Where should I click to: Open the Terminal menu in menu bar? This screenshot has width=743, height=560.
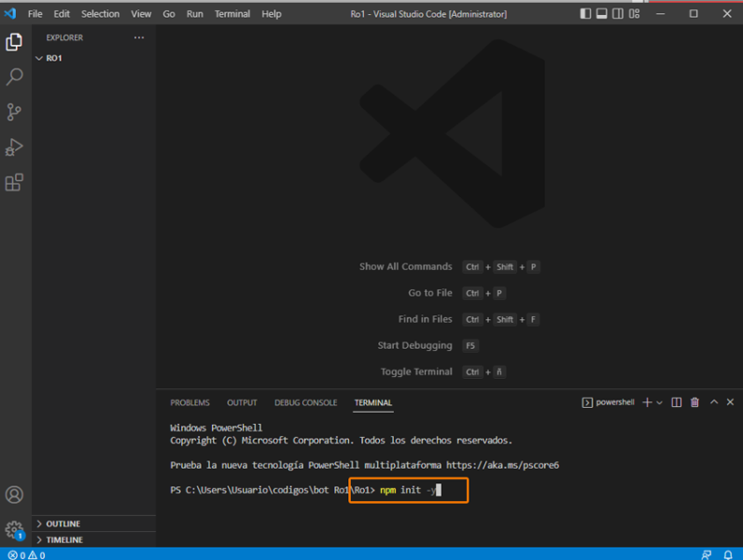pyautogui.click(x=232, y=14)
